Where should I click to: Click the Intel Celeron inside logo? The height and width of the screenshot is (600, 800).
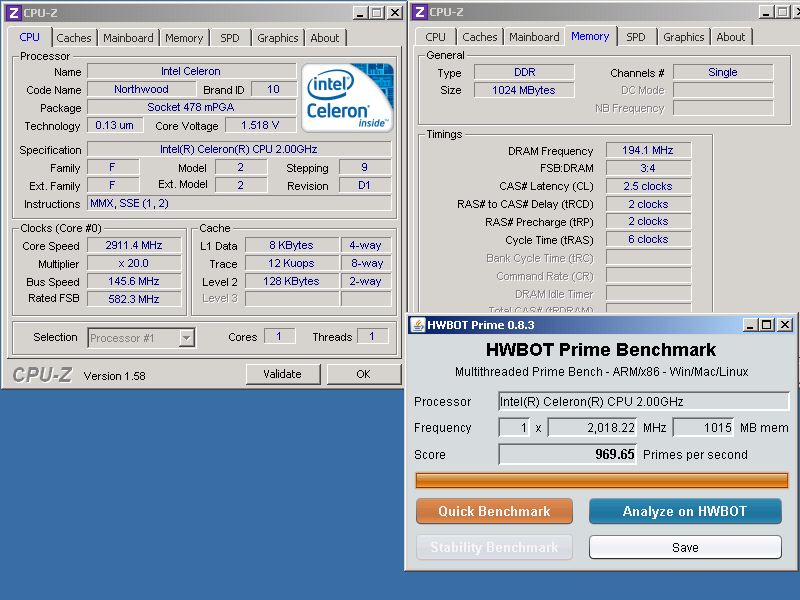point(347,97)
